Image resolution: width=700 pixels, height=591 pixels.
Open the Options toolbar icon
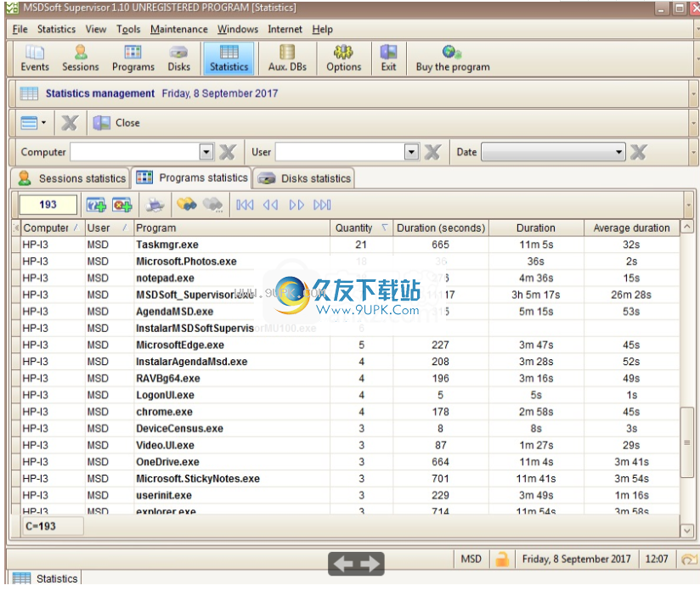343,59
